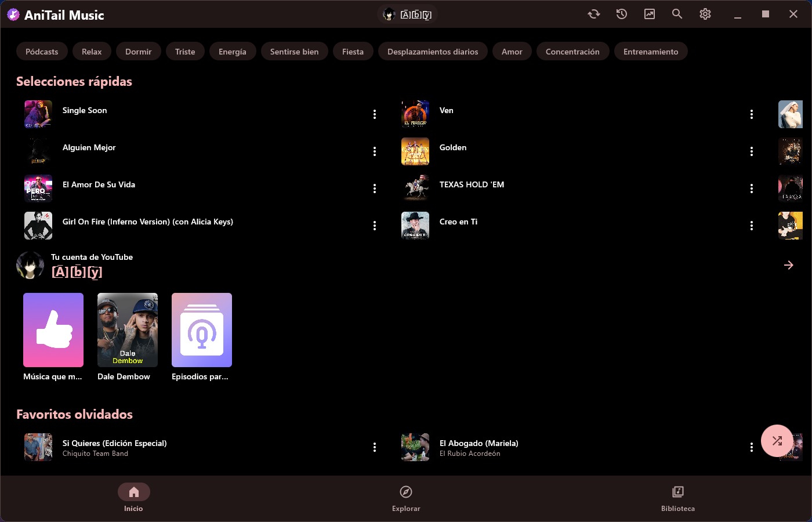
Task: Expand Seleciones rápidas via the right arrow
Action: 788,265
